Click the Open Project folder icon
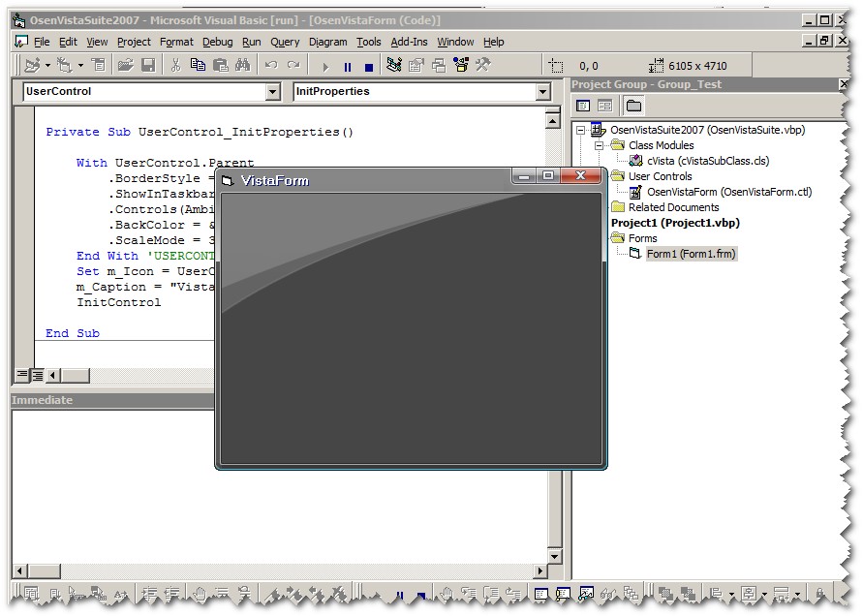 coord(125,66)
